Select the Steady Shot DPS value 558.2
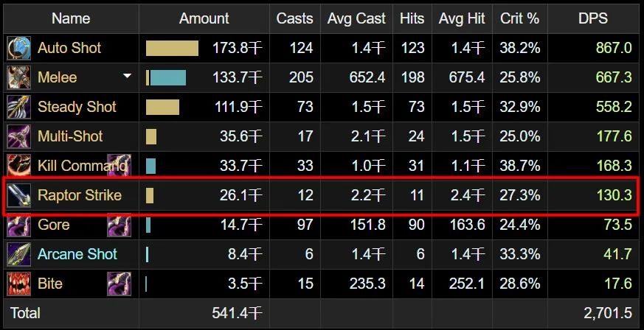 [x=614, y=107]
